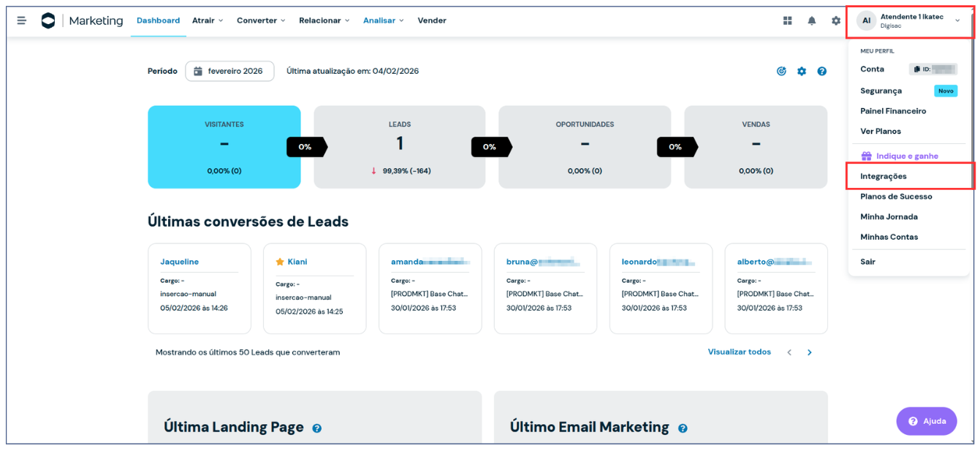This screenshot has height=451, width=980.
Task: Open dashboard settings gear icon
Action: (802, 72)
